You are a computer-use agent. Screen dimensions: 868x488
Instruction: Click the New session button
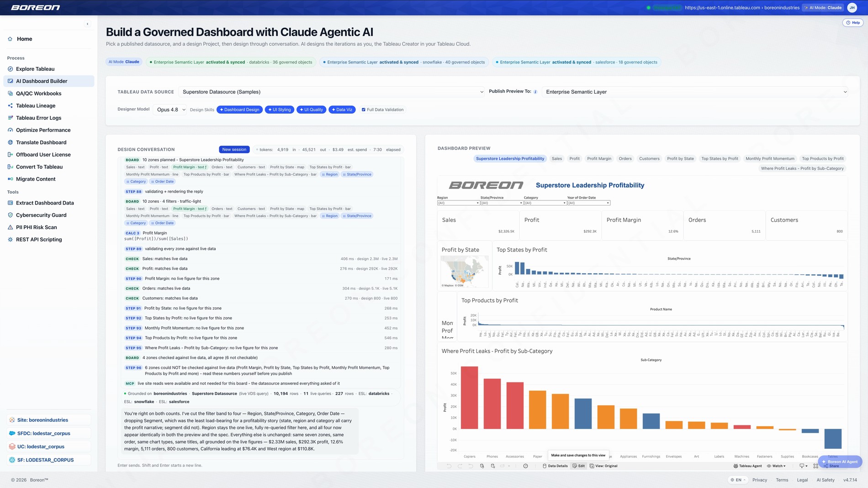point(234,149)
